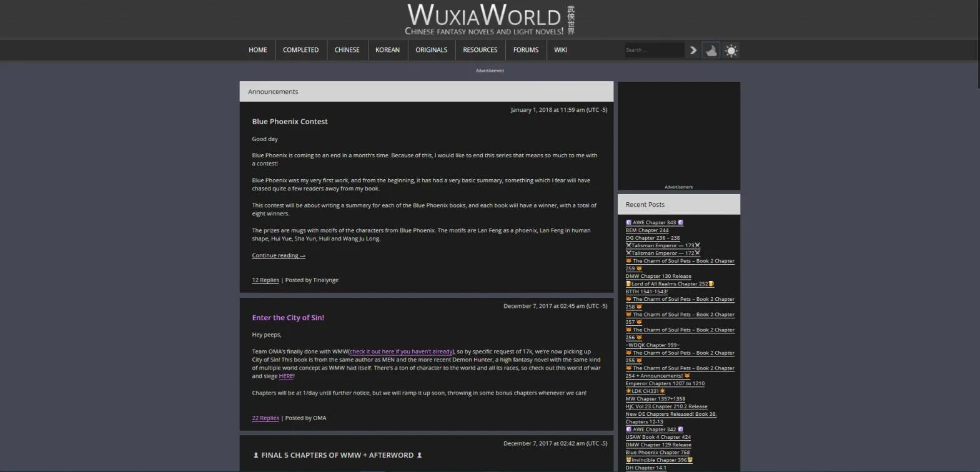Open the COMPLETED menu
Image resolution: width=980 pixels, height=472 pixels.
(300, 50)
